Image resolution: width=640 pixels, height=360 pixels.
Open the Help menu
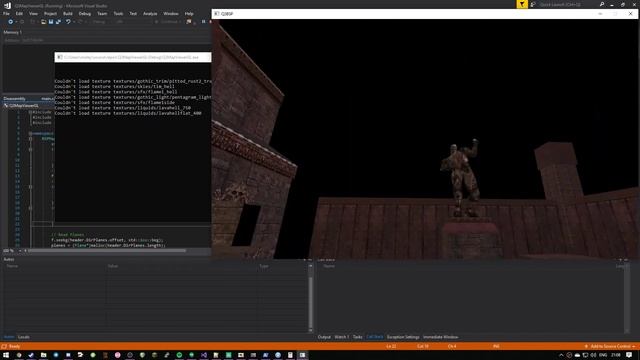point(189,13)
